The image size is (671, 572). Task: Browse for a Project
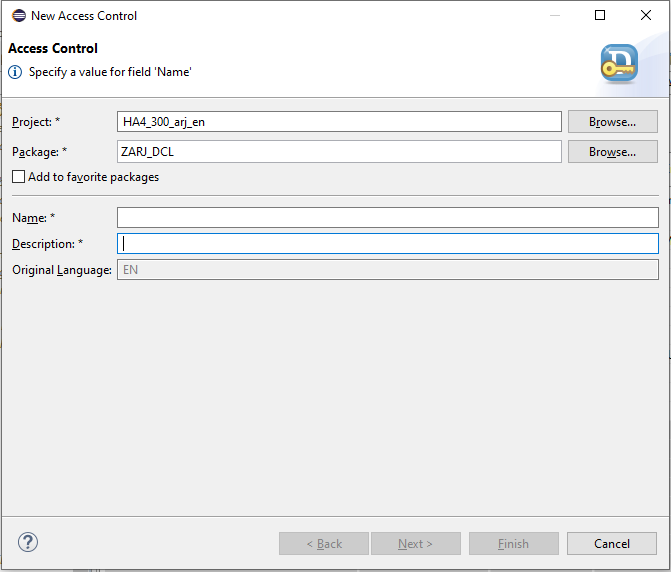(613, 122)
